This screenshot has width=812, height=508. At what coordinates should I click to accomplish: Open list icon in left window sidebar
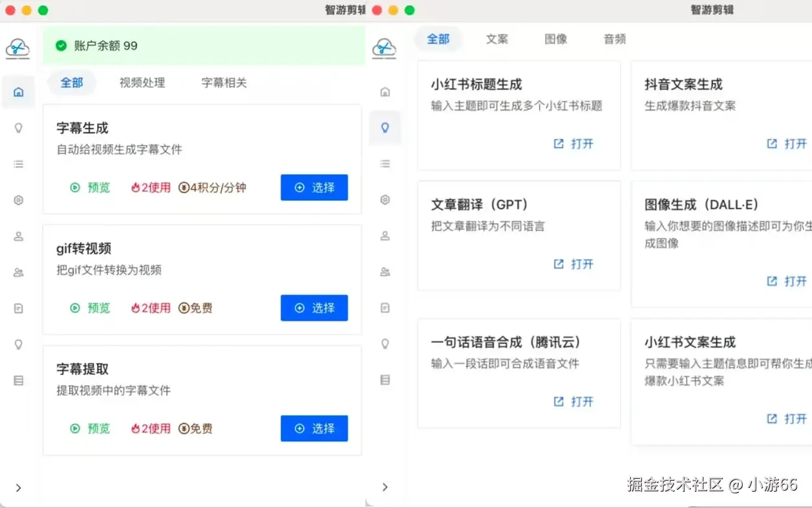pos(19,164)
